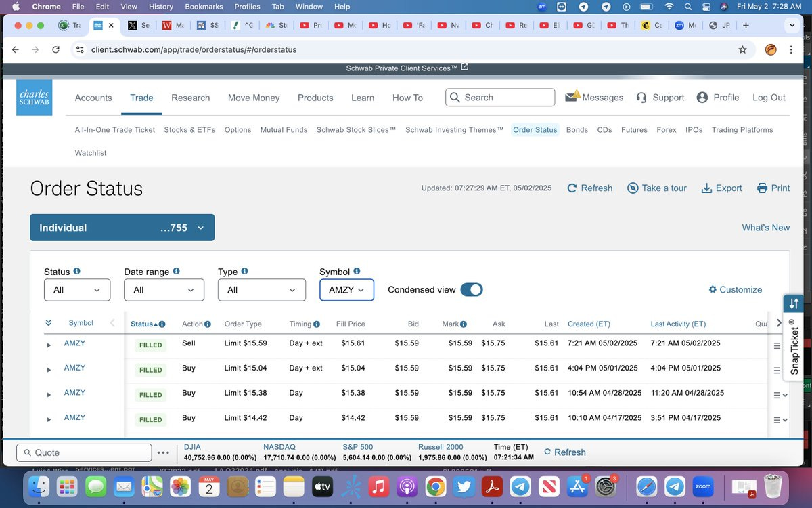Open All-In-One Trade Ticket tab

(x=115, y=130)
